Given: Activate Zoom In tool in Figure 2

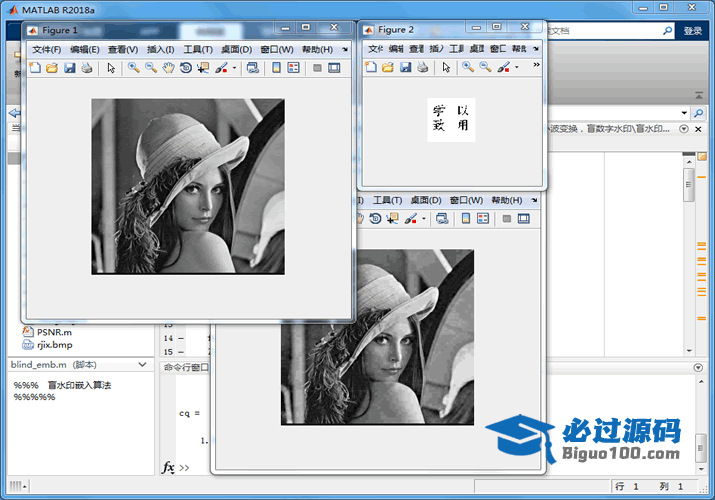Looking at the screenshot, I should pos(468,67).
